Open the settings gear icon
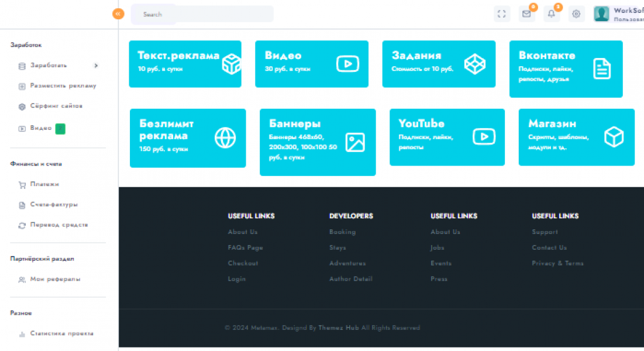 point(576,14)
